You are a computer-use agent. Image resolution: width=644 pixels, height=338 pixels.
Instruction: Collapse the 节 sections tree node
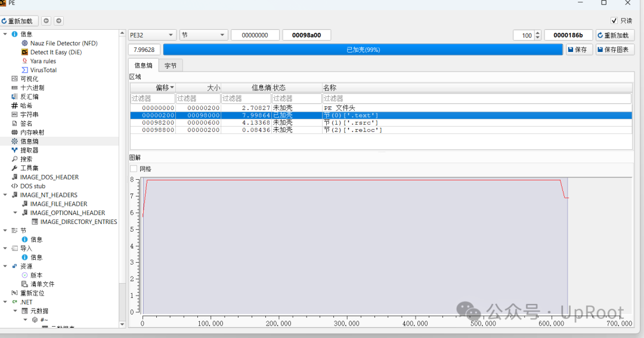coord(5,231)
